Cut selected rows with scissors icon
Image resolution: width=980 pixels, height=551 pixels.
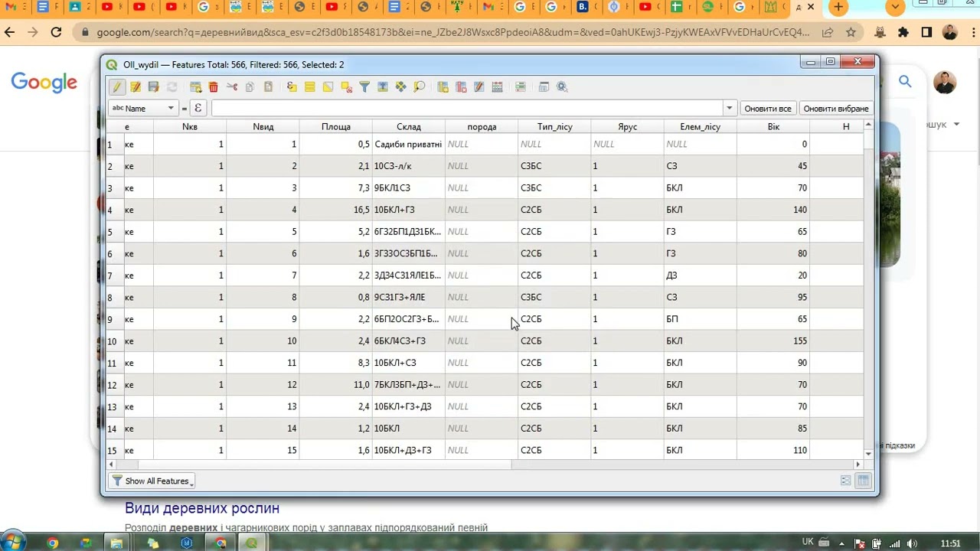(232, 87)
